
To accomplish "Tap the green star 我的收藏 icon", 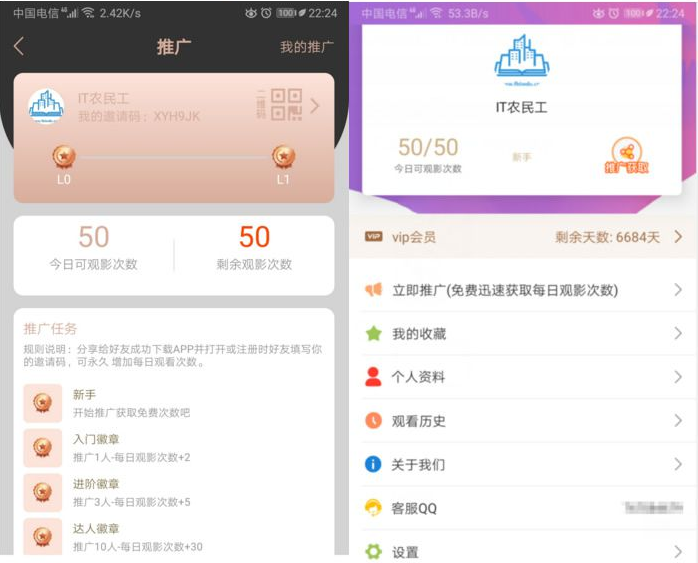I will tap(373, 333).
